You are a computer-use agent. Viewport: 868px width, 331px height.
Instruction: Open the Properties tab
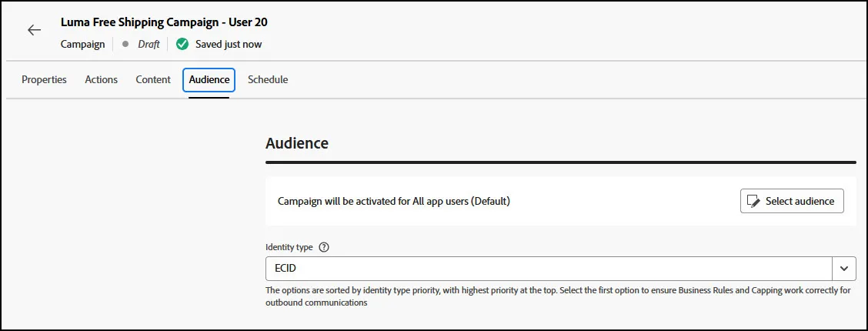pyautogui.click(x=45, y=80)
